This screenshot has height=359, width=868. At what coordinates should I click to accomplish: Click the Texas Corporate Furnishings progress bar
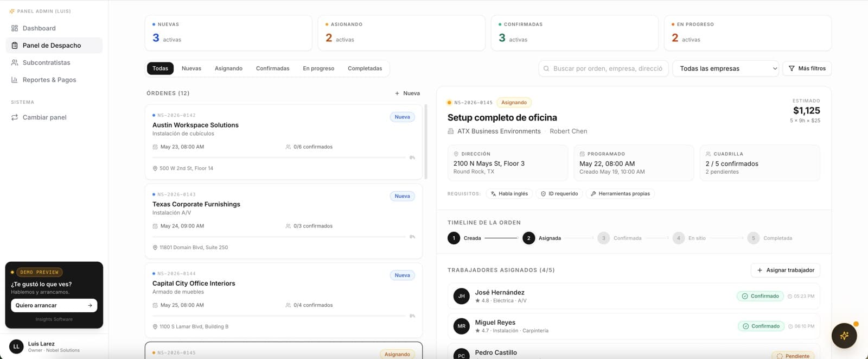coord(279,237)
